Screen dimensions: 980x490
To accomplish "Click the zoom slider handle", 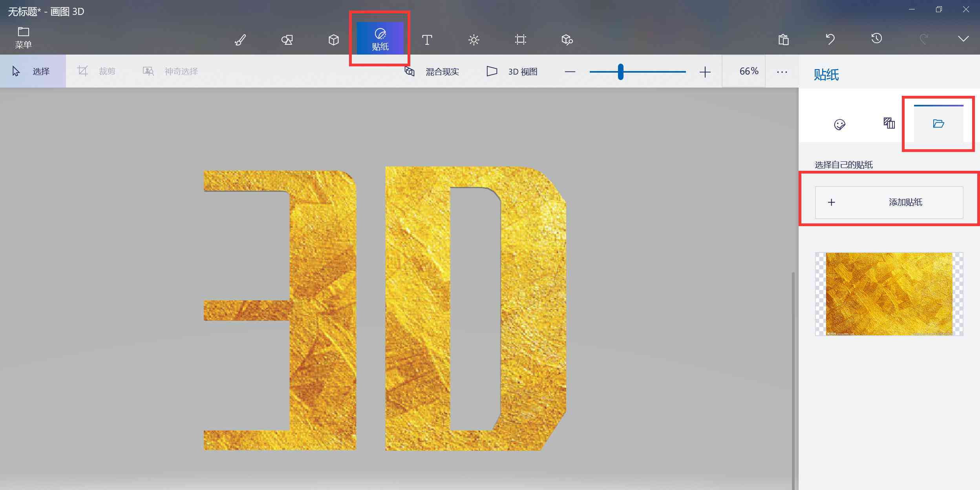I will click(x=620, y=72).
